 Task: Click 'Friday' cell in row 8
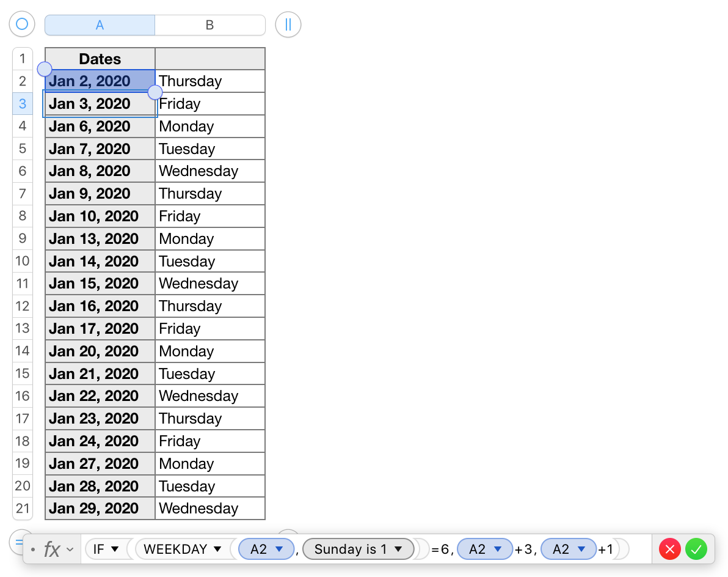pos(210,216)
